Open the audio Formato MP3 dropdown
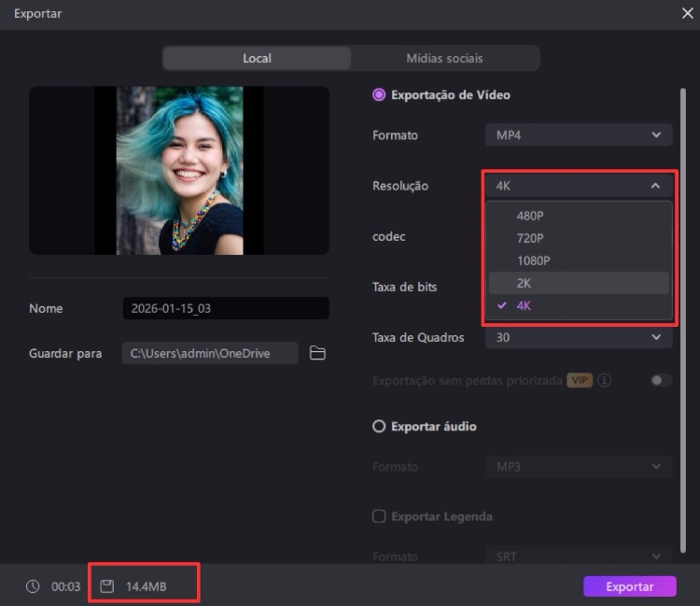 pyautogui.click(x=579, y=467)
